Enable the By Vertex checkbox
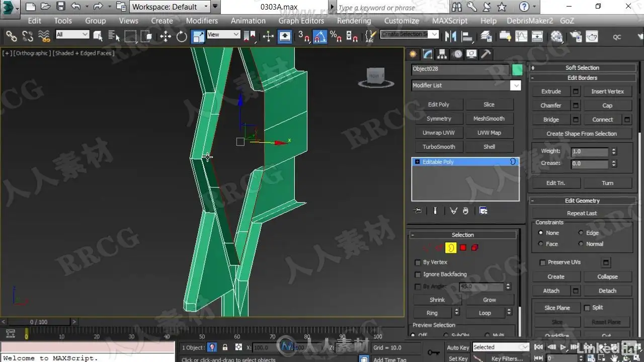This screenshot has width=644, height=362. (x=418, y=262)
